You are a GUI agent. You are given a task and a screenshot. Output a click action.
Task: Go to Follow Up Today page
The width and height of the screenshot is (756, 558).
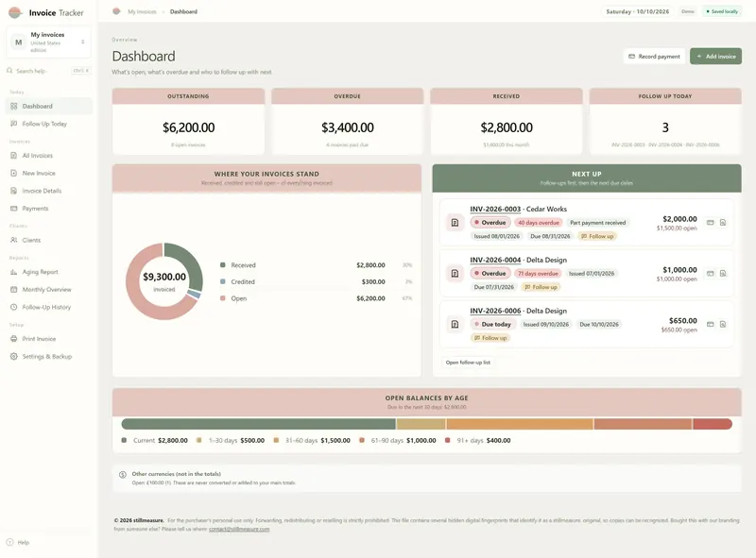click(x=48, y=124)
